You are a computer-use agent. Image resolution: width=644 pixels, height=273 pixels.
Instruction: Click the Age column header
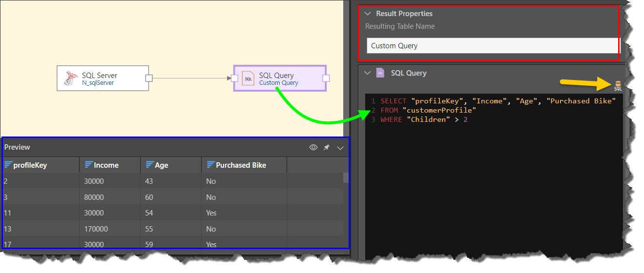coord(171,165)
